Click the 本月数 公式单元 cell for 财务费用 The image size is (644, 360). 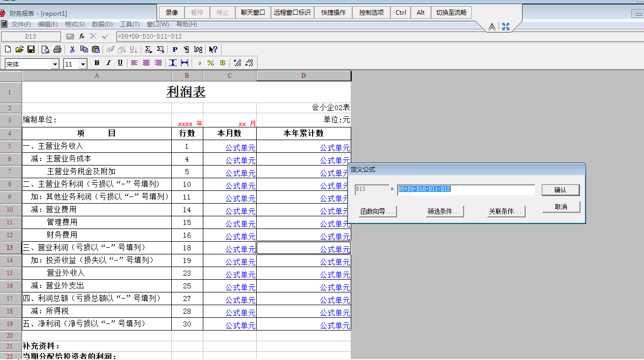pyautogui.click(x=230, y=236)
